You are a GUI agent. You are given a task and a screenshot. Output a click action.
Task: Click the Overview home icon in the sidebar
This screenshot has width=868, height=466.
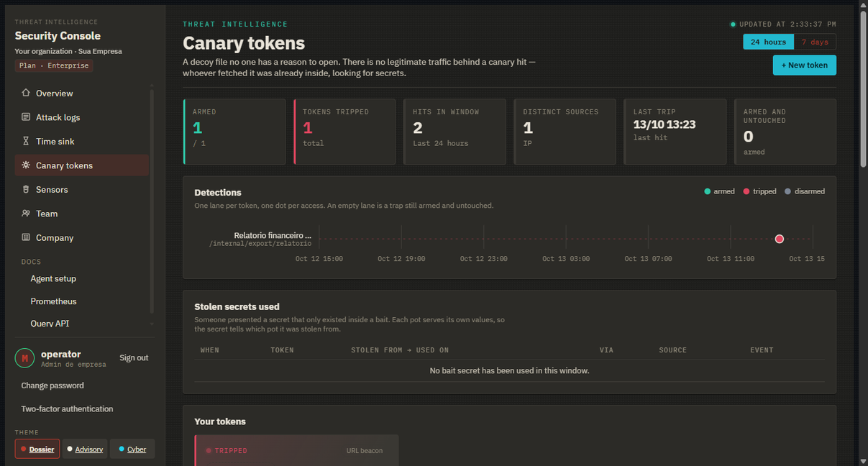pyautogui.click(x=26, y=93)
